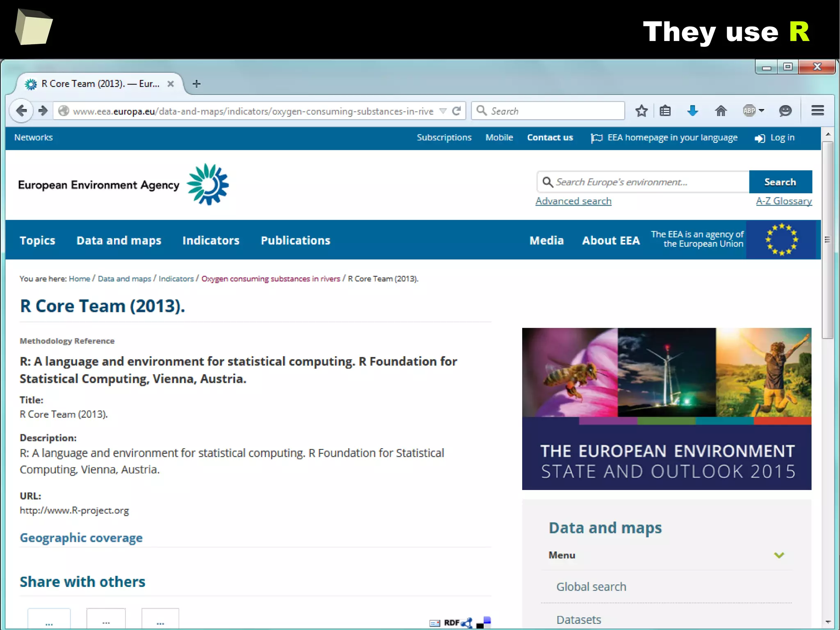
Task: Click the blue Search button
Action: pyautogui.click(x=780, y=182)
